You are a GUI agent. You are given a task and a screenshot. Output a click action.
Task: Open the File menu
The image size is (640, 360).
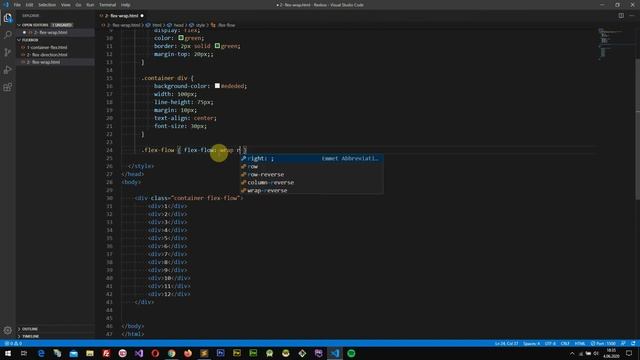(x=17, y=5)
